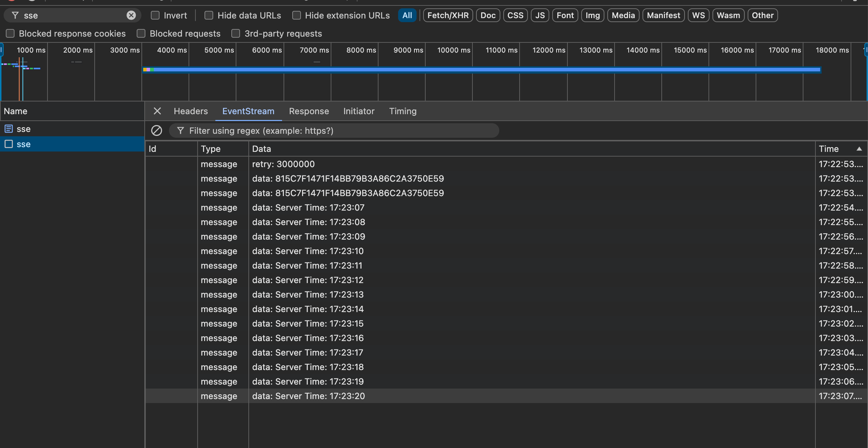868x448 pixels.
Task: Click the funnel filter icon in the toolbar
Action: 15,15
